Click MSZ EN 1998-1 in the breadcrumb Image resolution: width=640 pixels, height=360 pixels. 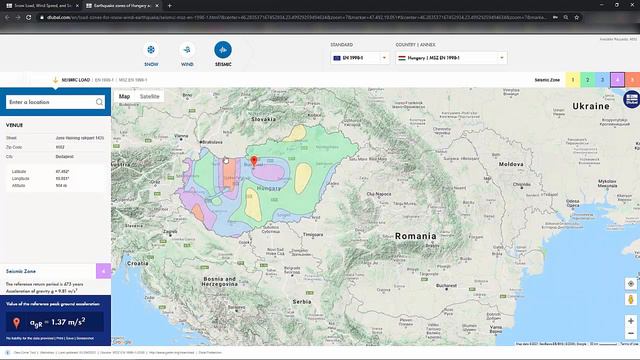tap(133, 80)
